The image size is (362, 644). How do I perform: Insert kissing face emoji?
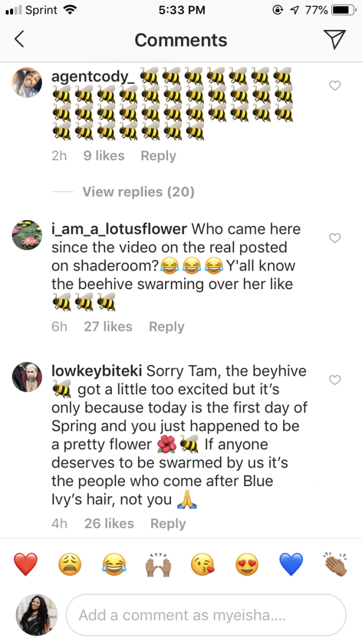[202, 564]
